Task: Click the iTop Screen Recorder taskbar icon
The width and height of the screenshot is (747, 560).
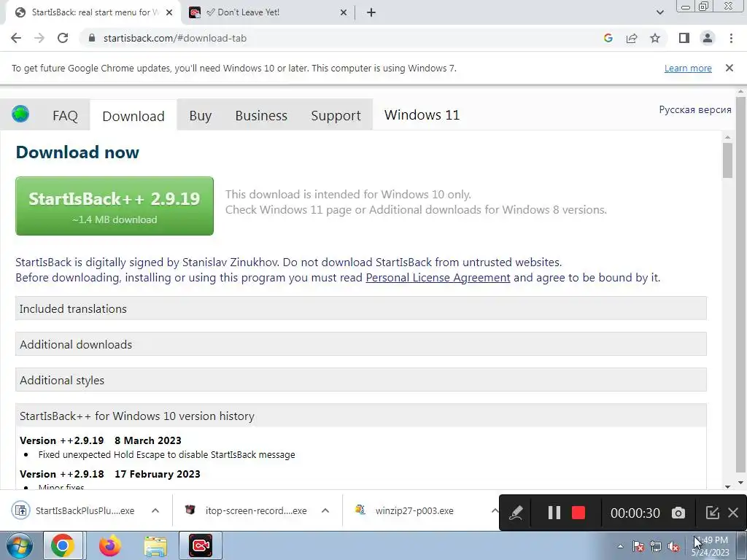Action: [201, 545]
